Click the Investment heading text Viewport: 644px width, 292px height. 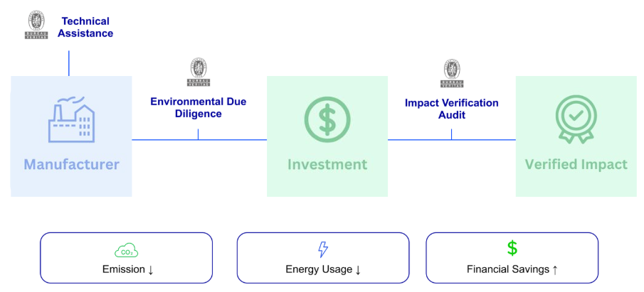(327, 165)
